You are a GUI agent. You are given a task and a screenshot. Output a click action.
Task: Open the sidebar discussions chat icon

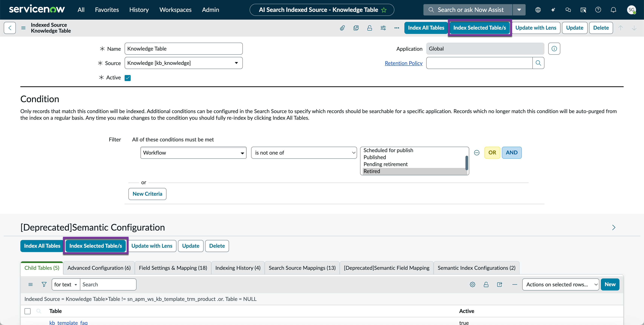[x=568, y=10]
